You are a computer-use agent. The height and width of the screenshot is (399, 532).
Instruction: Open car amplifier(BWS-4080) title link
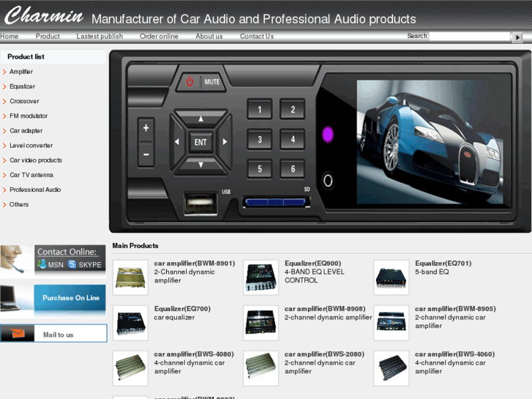tap(194, 354)
